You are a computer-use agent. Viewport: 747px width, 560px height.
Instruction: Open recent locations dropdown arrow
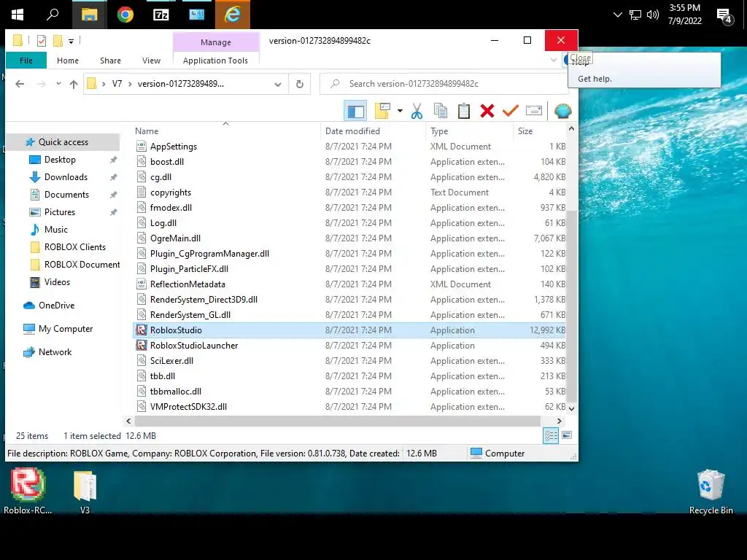58,84
